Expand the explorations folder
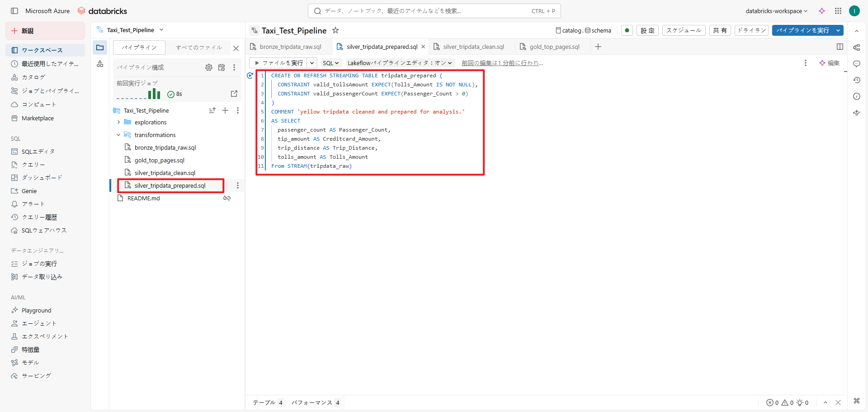Screen dimensions: 868x412 pos(118,122)
